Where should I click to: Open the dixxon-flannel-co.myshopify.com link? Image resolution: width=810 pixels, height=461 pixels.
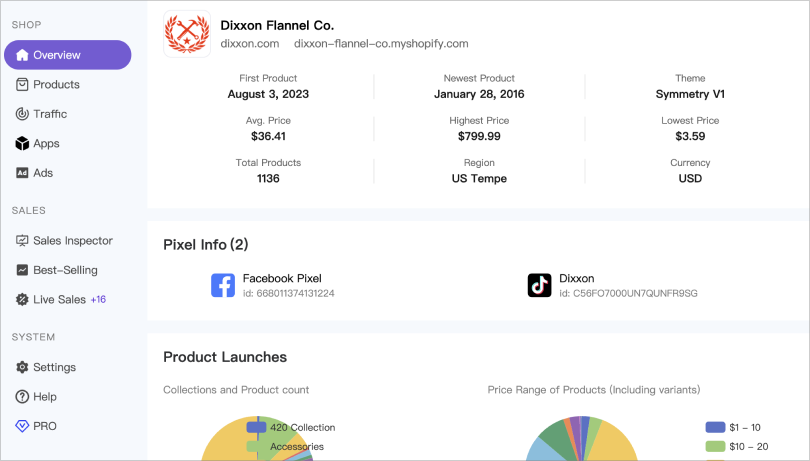pyautogui.click(x=381, y=44)
